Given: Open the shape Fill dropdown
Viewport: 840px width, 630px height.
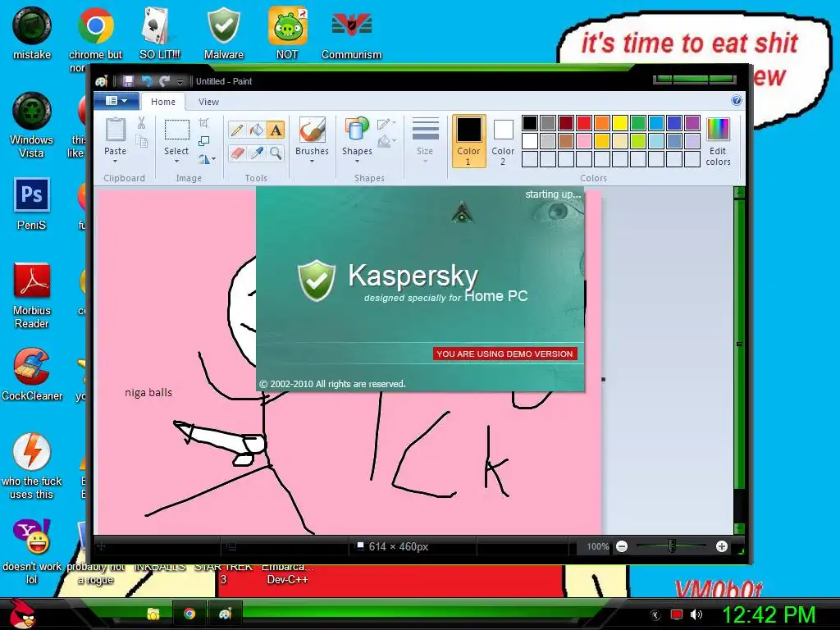Looking at the screenshot, I should [386, 141].
